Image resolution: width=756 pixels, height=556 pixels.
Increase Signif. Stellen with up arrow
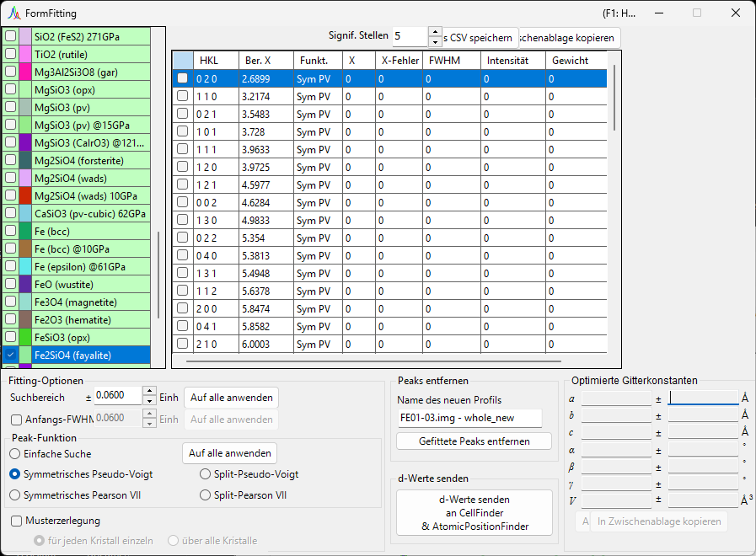[x=435, y=32]
